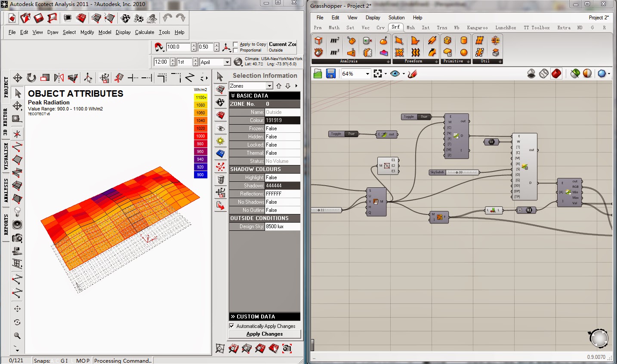
Task: Select the red sketch pencil tool in Grasshopper
Action: coord(412,73)
